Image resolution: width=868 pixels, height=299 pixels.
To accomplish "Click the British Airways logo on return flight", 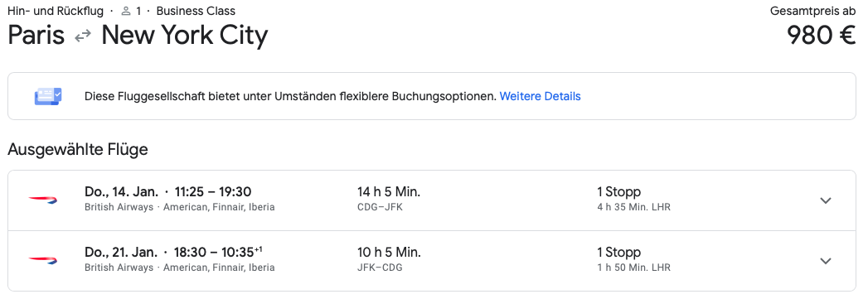I will (43, 260).
